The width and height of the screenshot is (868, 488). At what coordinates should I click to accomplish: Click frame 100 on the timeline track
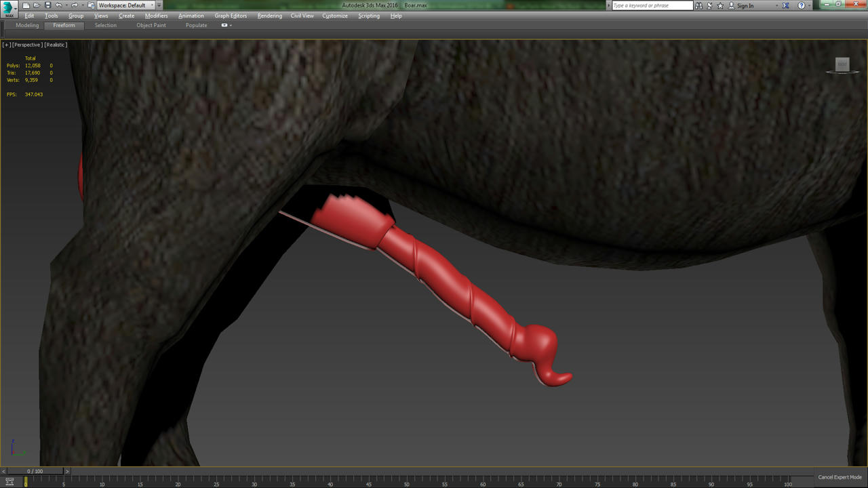click(788, 482)
